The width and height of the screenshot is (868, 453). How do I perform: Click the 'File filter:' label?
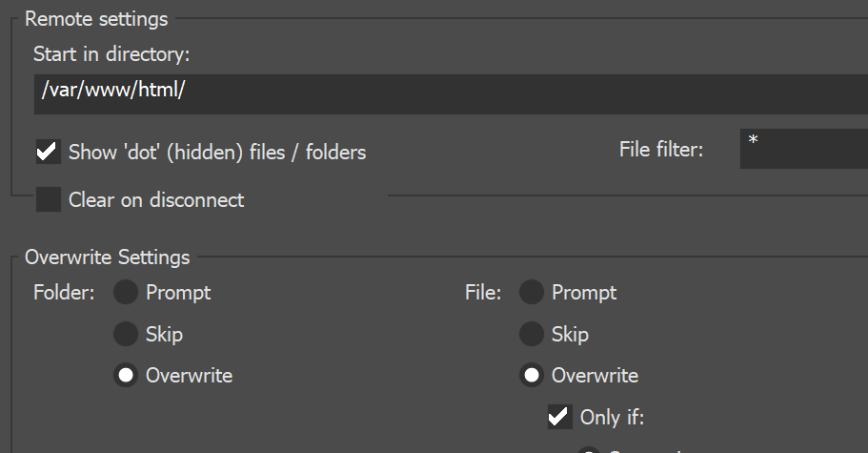click(661, 149)
